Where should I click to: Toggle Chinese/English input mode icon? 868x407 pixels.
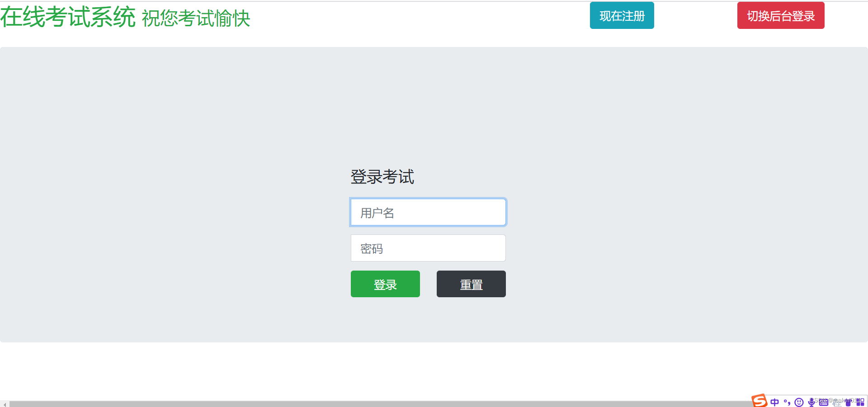coord(774,402)
